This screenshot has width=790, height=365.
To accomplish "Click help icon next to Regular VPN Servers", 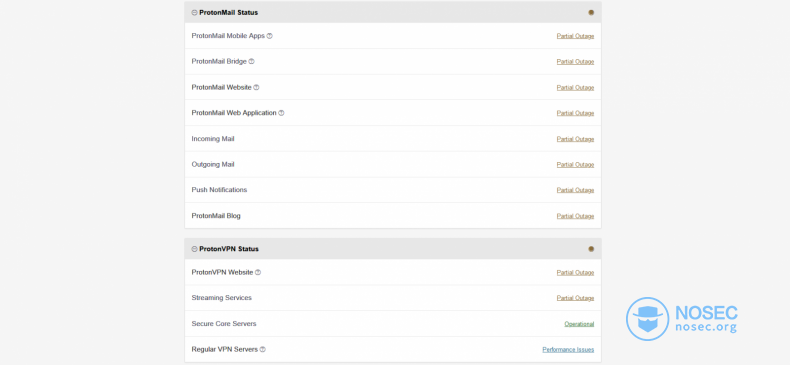I will 262,349.
